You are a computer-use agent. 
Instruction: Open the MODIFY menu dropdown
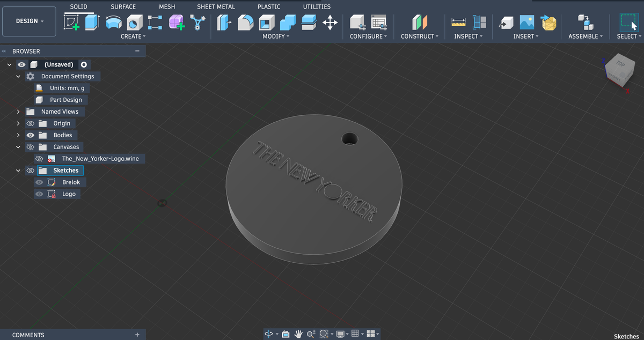(276, 36)
